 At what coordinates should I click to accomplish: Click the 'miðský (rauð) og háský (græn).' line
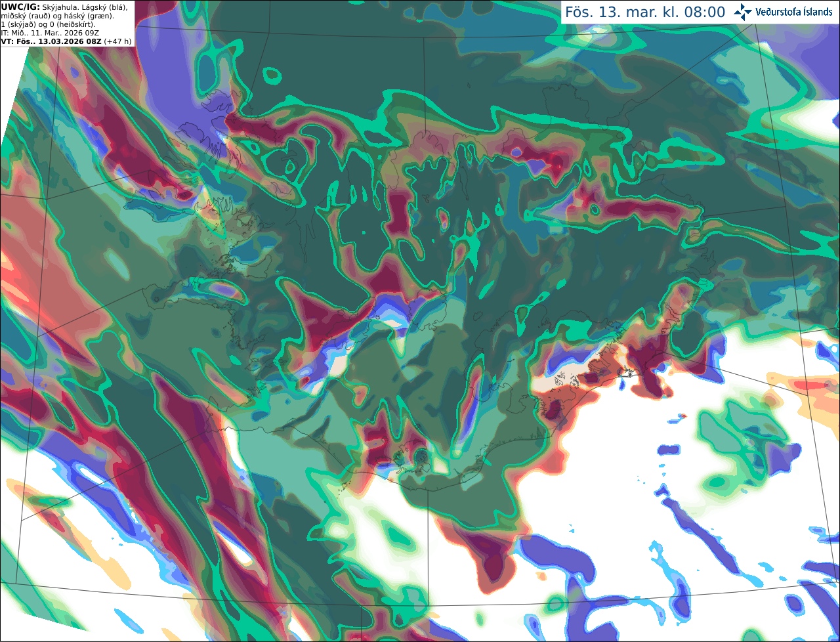tap(57, 16)
